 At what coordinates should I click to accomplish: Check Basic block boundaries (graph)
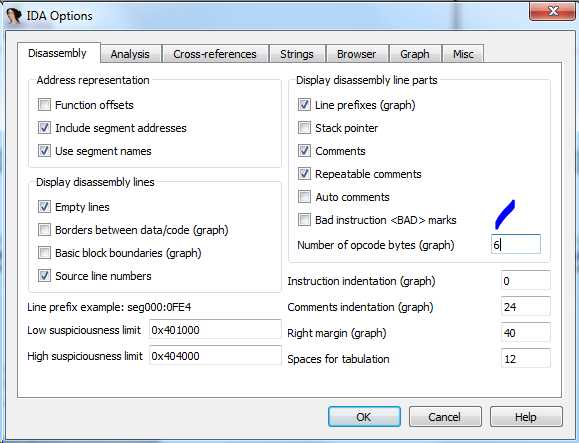44,253
